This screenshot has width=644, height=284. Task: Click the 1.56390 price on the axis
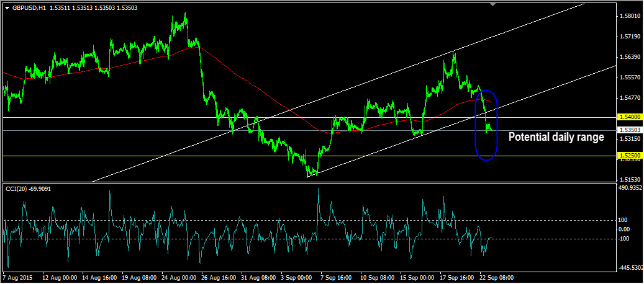point(632,56)
